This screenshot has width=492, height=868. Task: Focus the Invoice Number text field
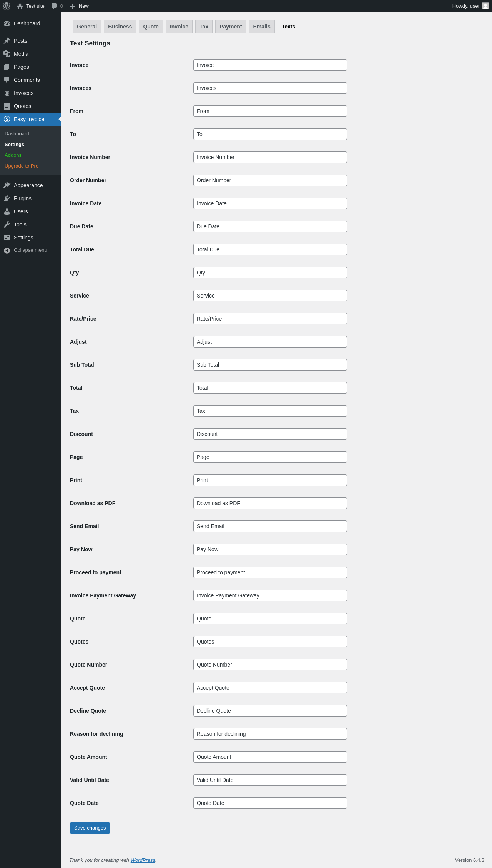pyautogui.click(x=270, y=157)
